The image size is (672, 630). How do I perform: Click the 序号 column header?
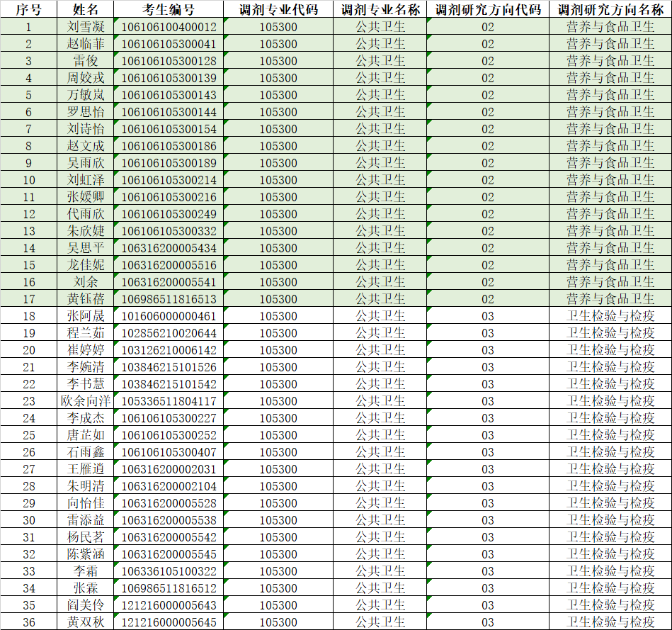[28, 9]
